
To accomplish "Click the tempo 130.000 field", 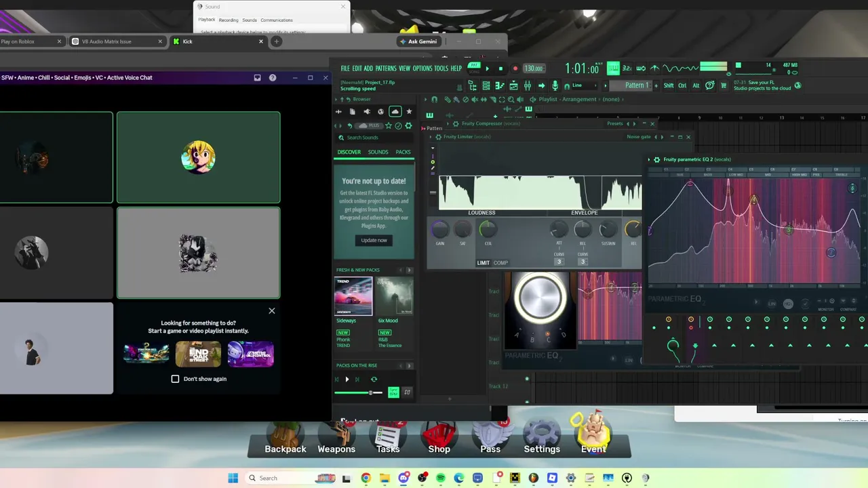I will click(x=534, y=68).
